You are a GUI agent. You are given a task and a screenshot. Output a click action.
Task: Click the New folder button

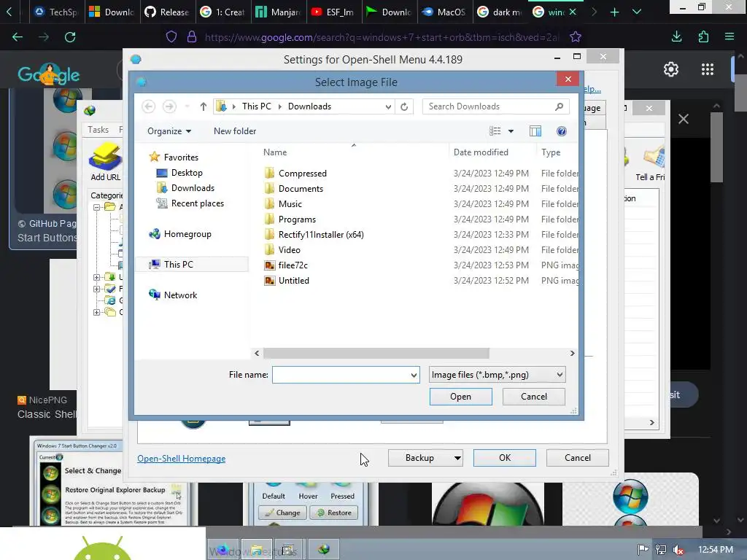pos(235,131)
